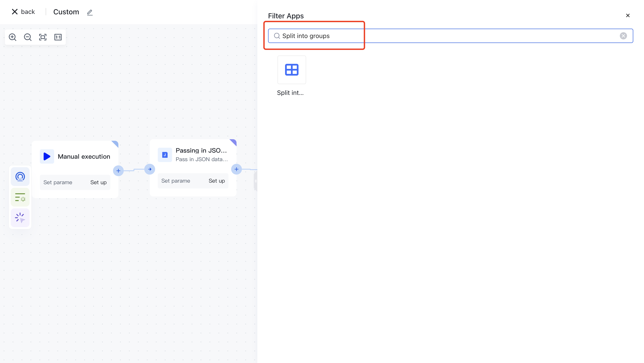The height and width of the screenshot is (363, 644).
Task: Open the green list settings sidebar icon
Action: coord(20,197)
